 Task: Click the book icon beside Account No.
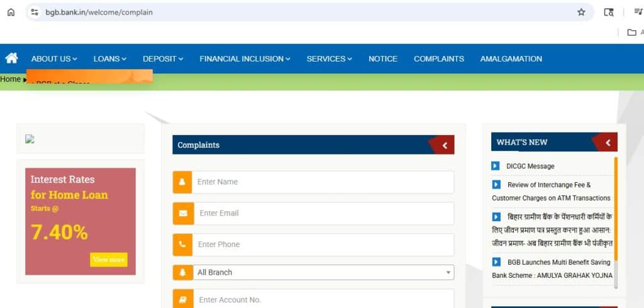182,299
